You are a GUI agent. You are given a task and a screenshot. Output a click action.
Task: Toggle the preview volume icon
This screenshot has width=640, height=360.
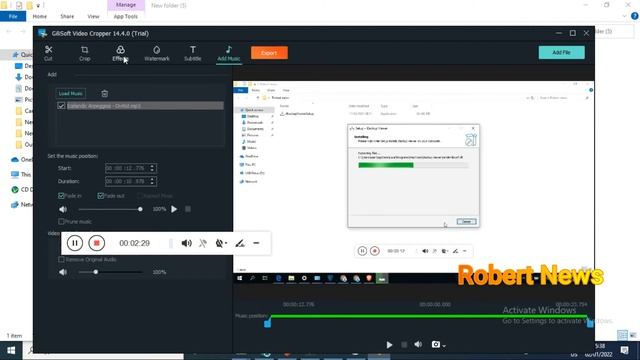point(418,344)
